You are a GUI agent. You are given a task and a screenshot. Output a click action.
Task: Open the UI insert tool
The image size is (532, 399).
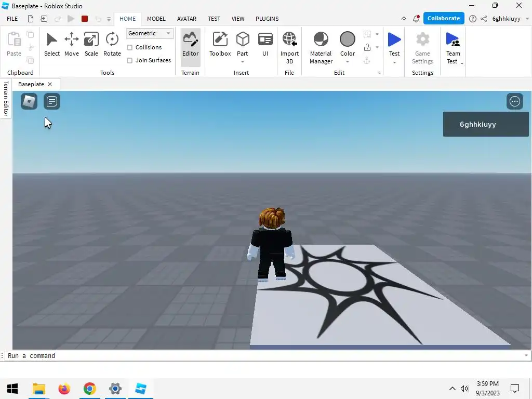(265, 44)
